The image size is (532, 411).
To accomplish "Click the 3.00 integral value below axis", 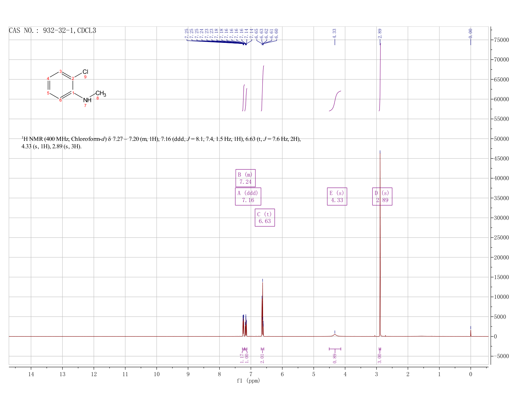I will 379,358.
